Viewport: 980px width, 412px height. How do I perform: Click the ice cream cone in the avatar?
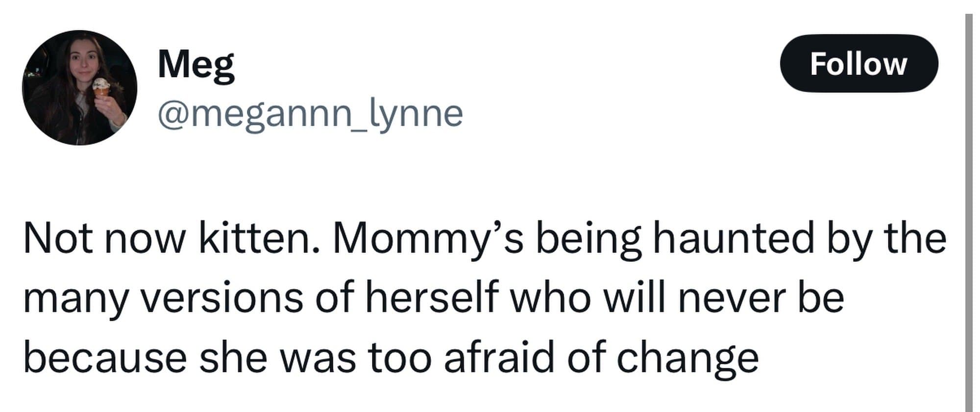101,87
